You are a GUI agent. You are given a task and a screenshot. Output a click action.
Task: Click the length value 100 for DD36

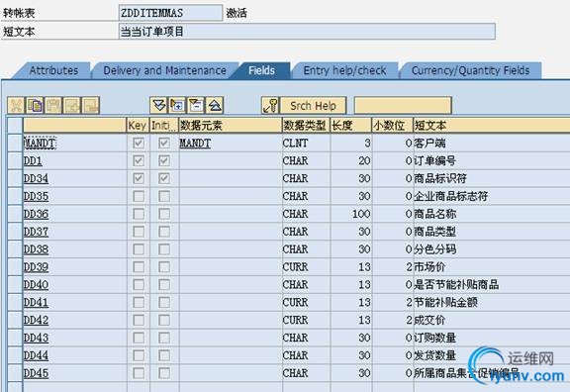[361, 214]
